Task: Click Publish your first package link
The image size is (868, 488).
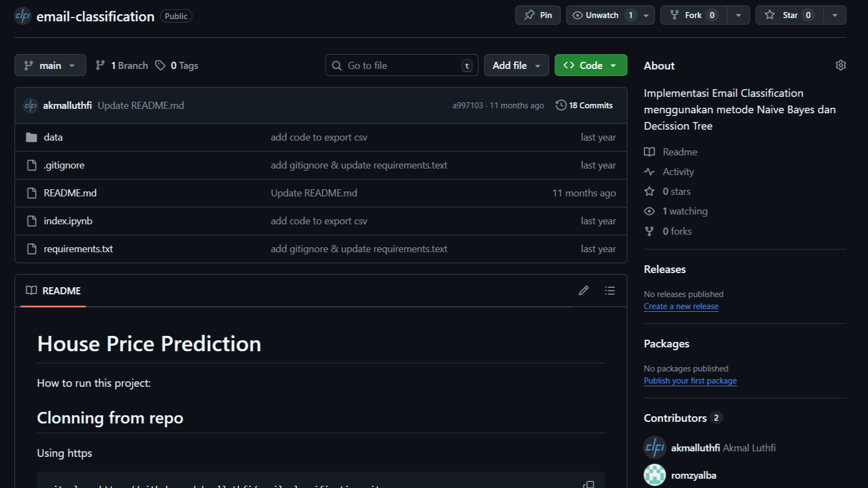Action: (690, 381)
